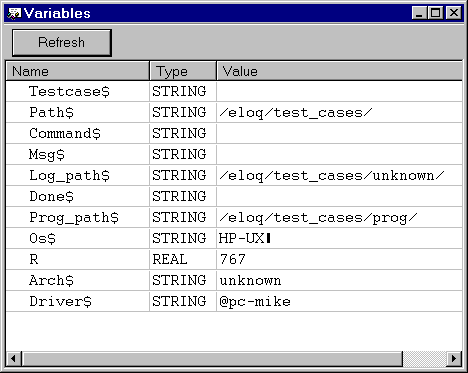Click the Command$ value cell

(x=339, y=133)
